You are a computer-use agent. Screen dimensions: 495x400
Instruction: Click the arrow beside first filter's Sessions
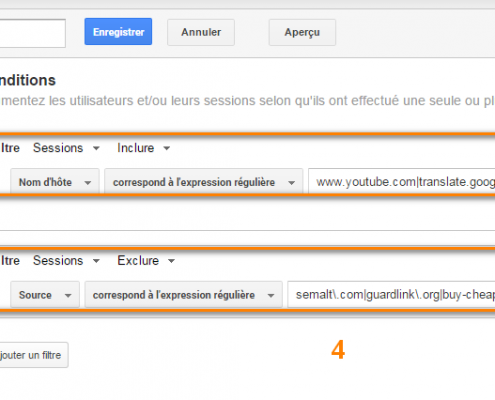[x=96, y=148]
